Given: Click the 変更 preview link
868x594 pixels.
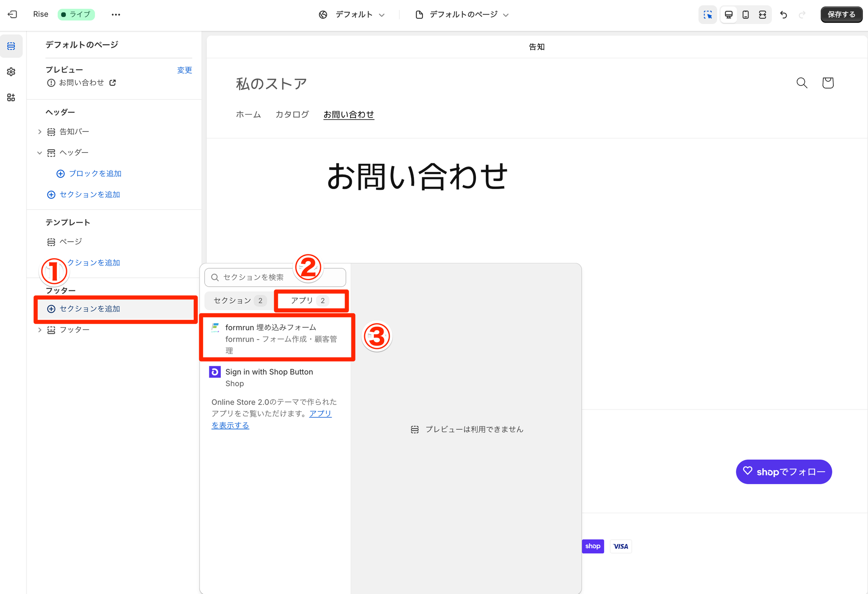Looking at the screenshot, I should point(184,70).
